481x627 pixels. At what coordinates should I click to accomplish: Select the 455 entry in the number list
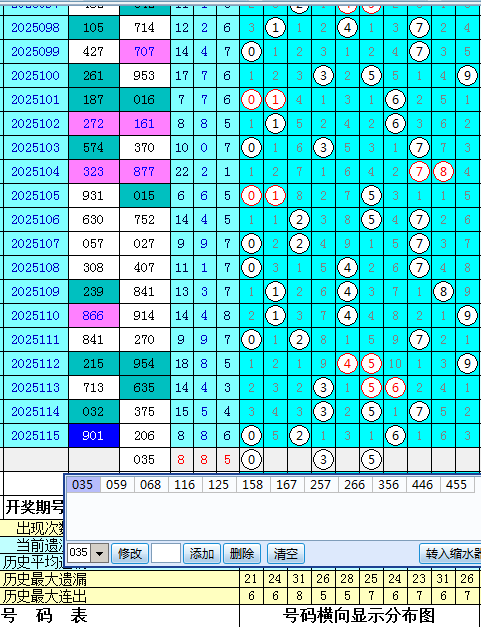tap(456, 485)
